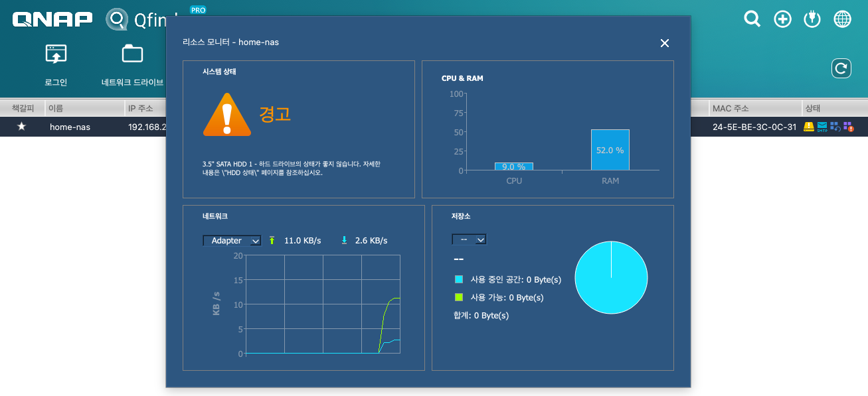Click the green 사용 가능 swatch
This screenshot has width=868, height=396.
[459, 297]
